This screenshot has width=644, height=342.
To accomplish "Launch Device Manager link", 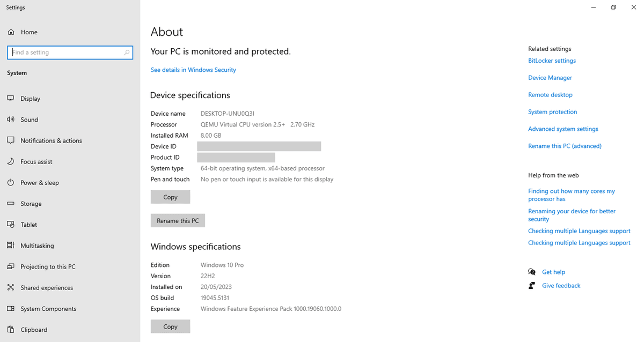I will tap(550, 78).
